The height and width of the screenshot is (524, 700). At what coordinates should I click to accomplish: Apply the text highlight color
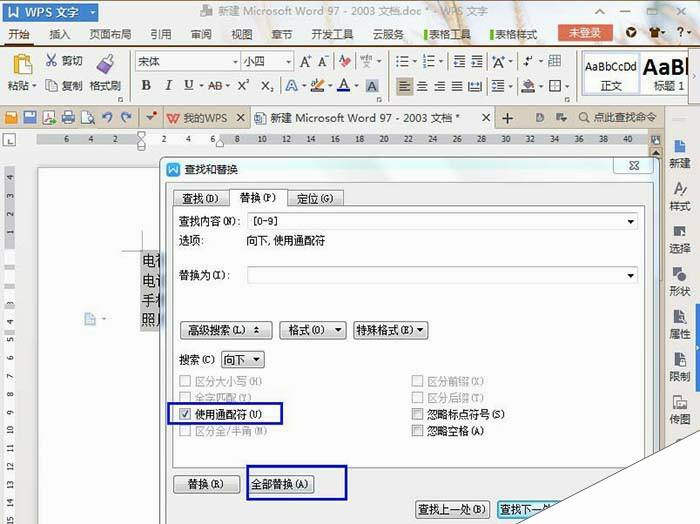click(x=317, y=85)
